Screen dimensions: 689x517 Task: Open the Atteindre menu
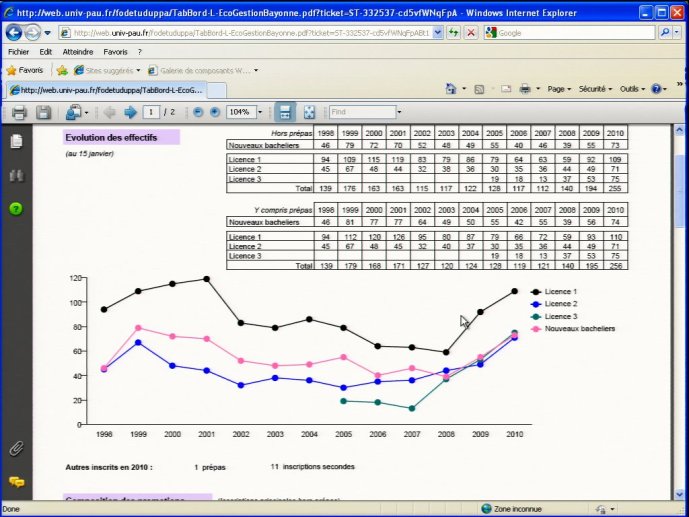pyautogui.click(x=78, y=52)
